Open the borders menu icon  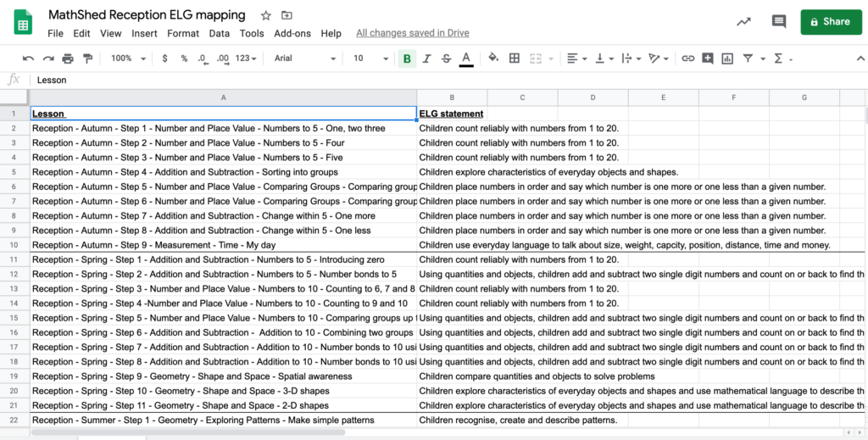(x=515, y=58)
